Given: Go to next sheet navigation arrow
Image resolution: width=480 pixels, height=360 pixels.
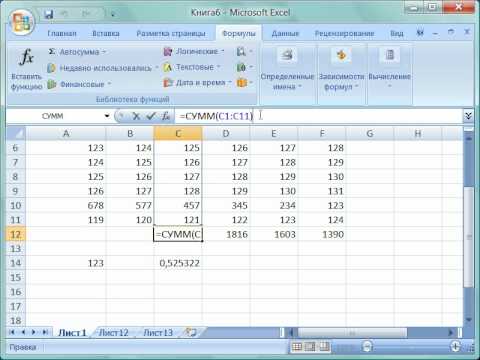Looking at the screenshot, I should coord(34,332).
